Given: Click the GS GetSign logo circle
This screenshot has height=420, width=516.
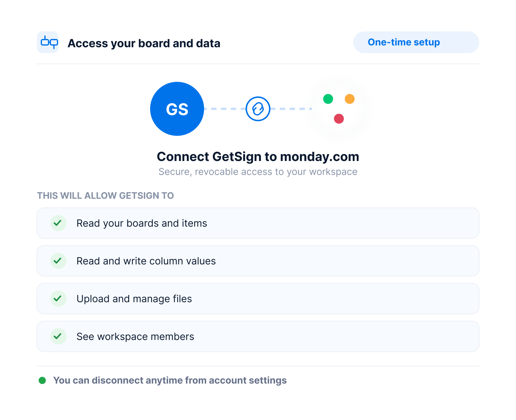Looking at the screenshot, I should 177,109.
